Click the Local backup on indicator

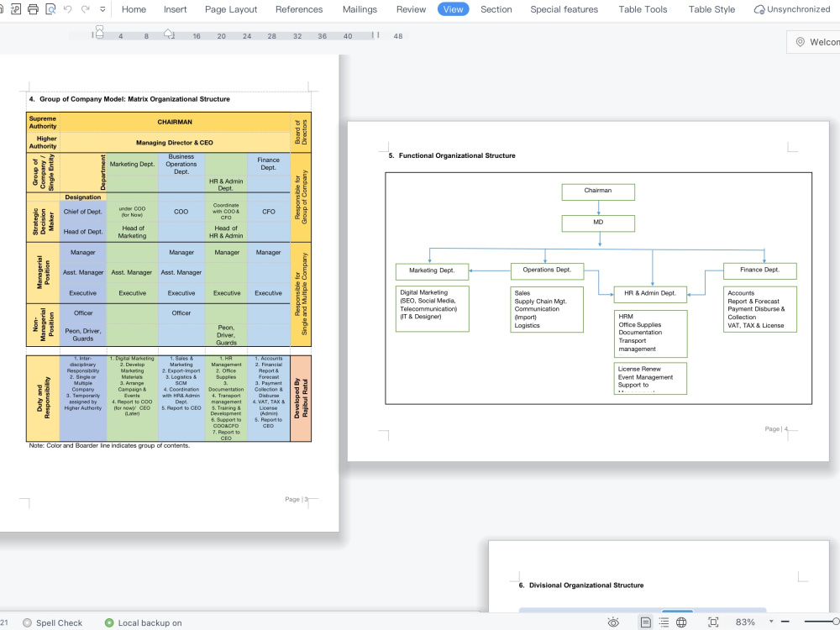coord(143,622)
